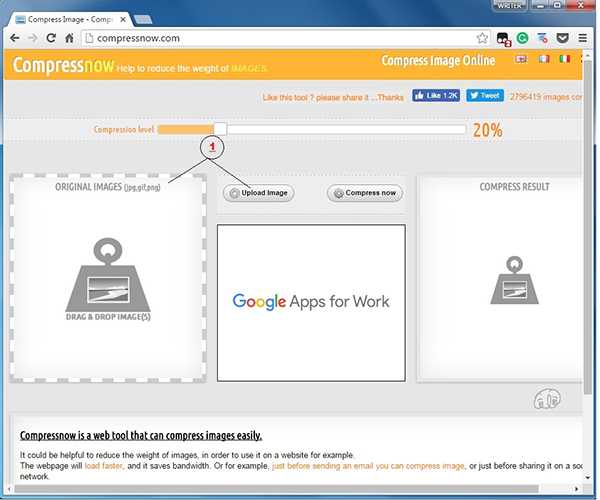Viewport: 600px width, 500px height.
Task: Select the Compress Image browser tab
Action: point(69,19)
